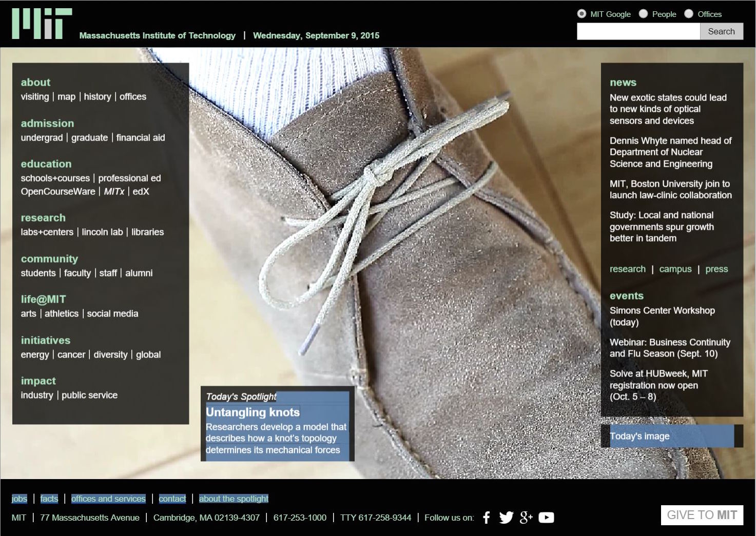Open MIT's Facebook page icon

pos(486,518)
